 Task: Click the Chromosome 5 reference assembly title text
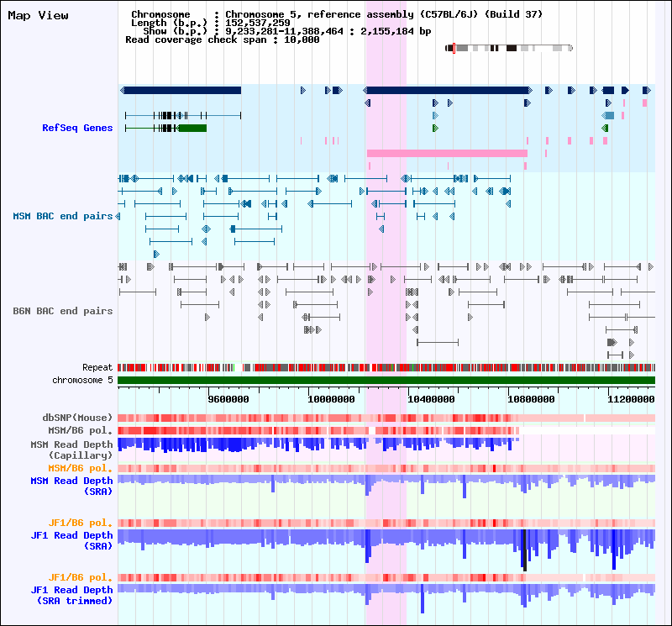(x=384, y=14)
